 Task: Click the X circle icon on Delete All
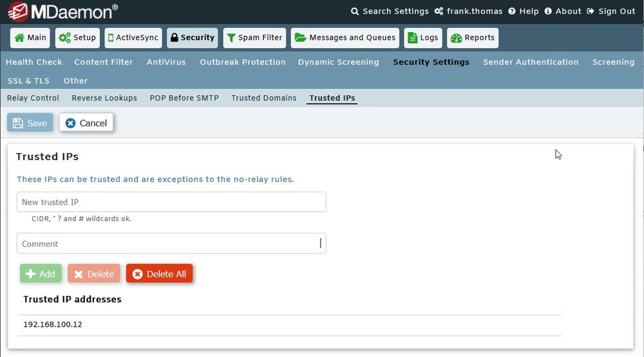coord(138,274)
